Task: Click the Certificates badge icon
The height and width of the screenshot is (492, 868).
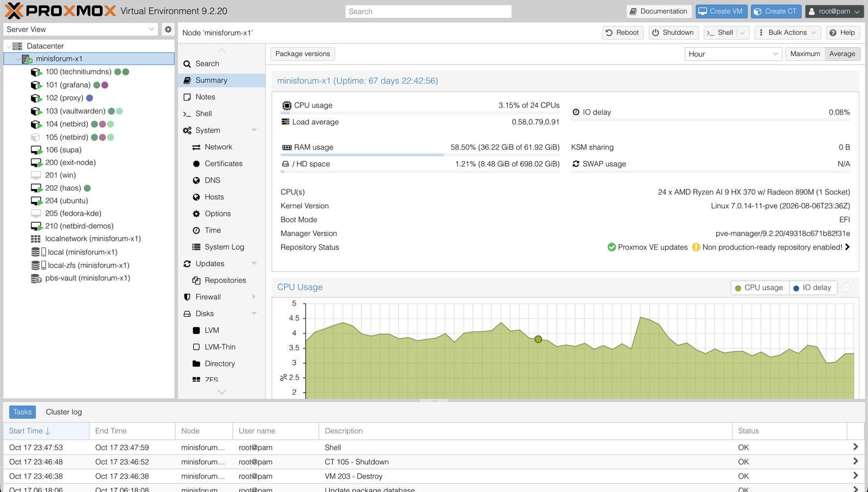Action: (x=196, y=164)
